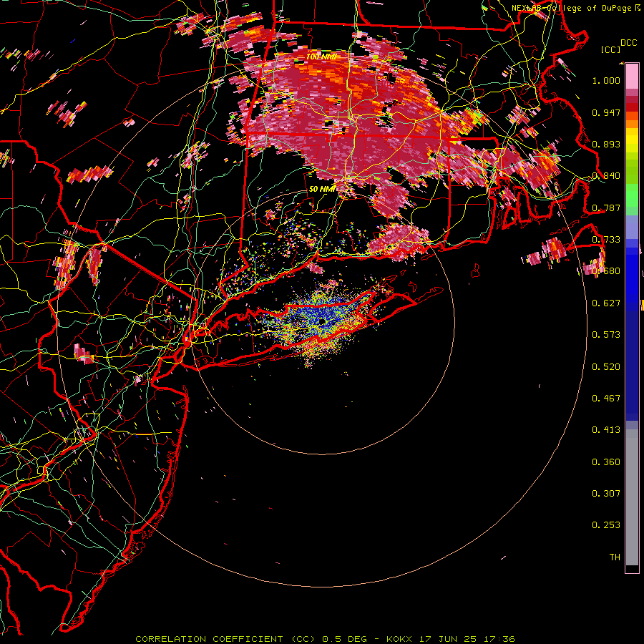644x644 pixels.
Task: Click the 0.5 DEG elevation text
Action: pos(344,639)
